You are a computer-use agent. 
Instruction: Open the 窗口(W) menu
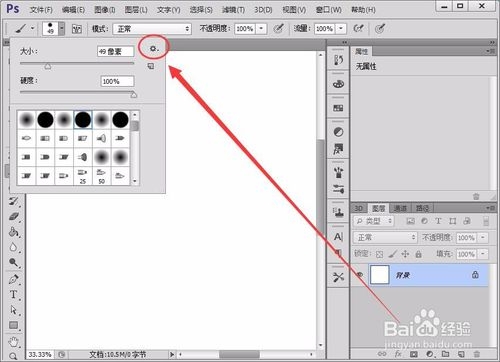click(329, 10)
